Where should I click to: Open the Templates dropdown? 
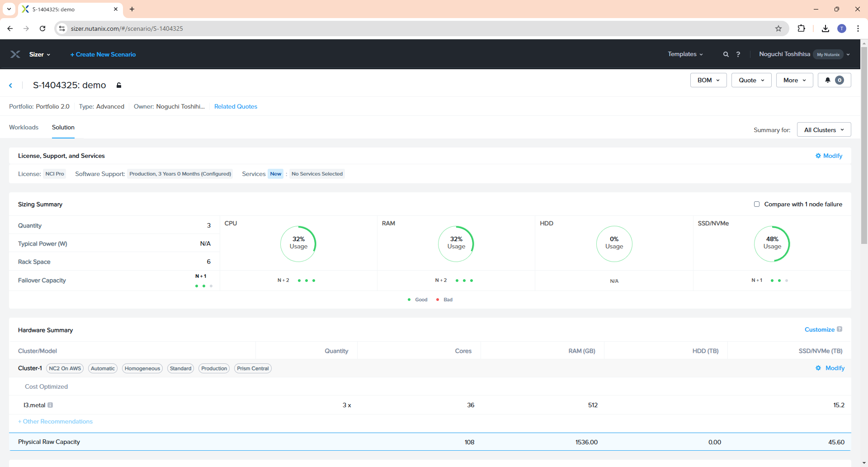(x=685, y=54)
